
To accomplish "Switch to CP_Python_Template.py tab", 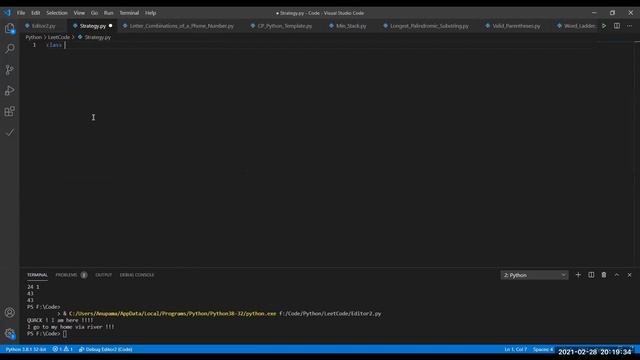I will tap(284, 26).
